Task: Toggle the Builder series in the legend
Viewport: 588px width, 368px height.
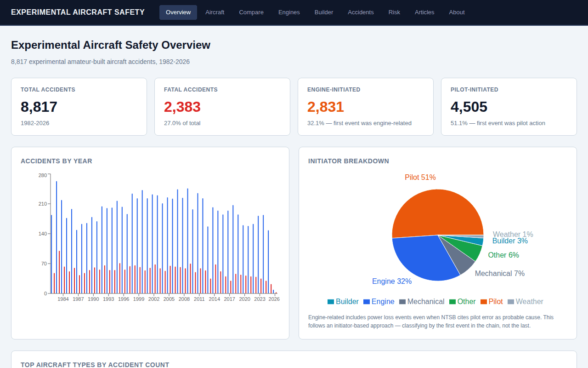Action: (x=343, y=301)
